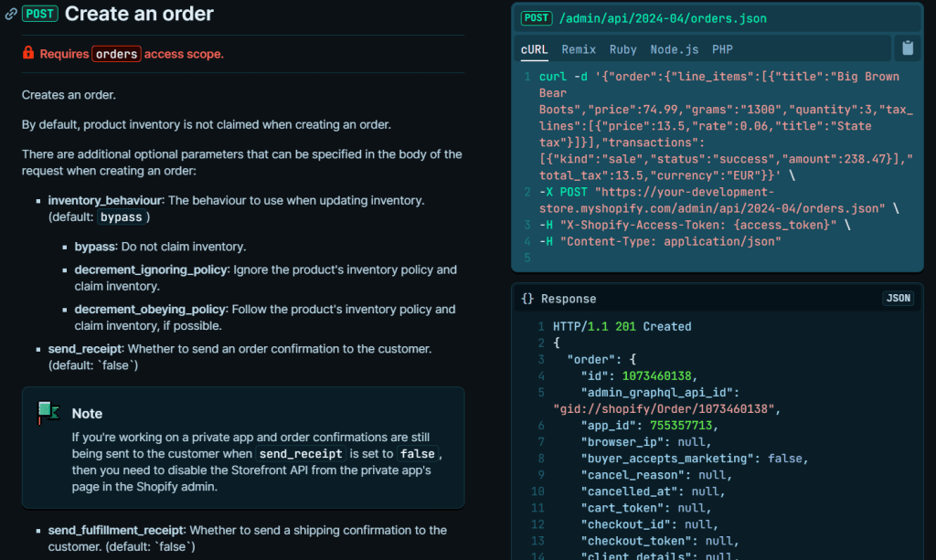Image resolution: width=936 pixels, height=560 pixels.
Task: Click the false code chip in the Note
Action: pos(418,453)
